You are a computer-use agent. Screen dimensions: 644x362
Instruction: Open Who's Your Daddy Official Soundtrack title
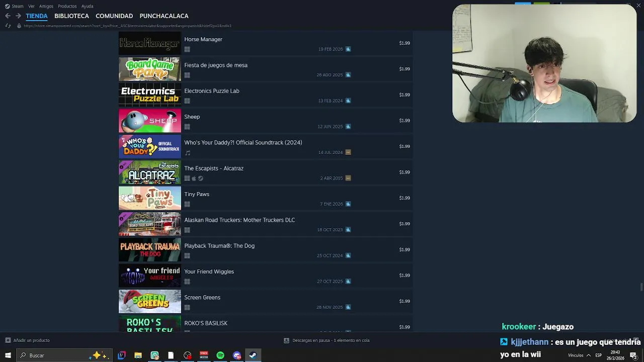pos(243,143)
